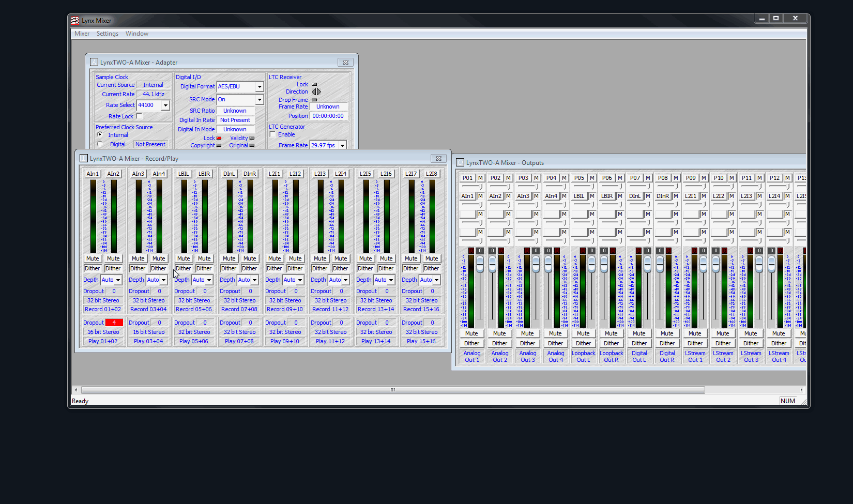Click the Validity indicator light

(x=252, y=138)
